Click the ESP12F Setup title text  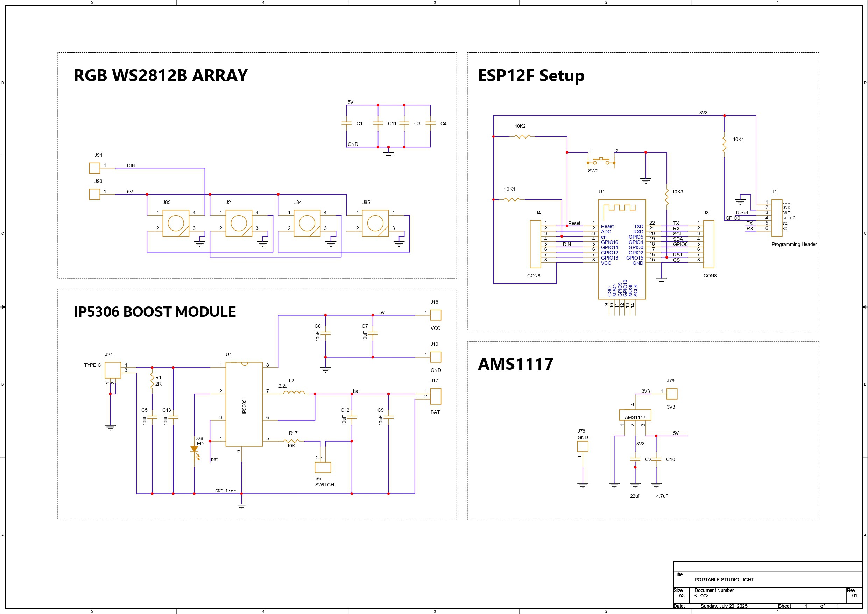531,75
